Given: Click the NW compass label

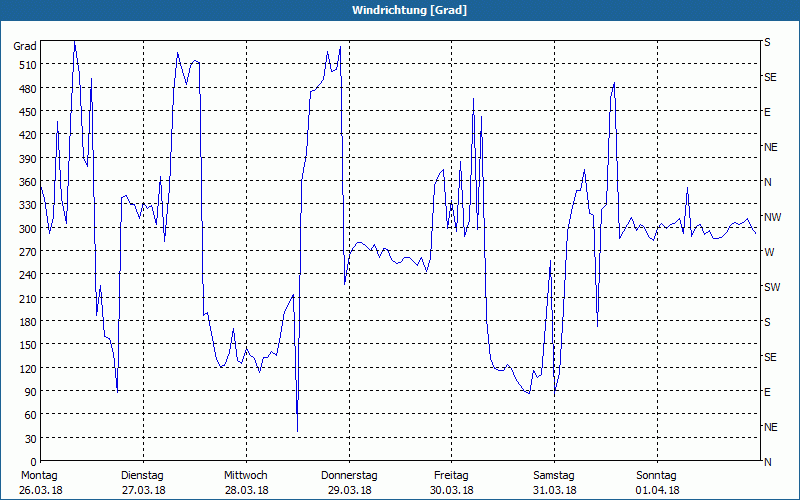Looking at the screenshot, I should (x=772, y=217).
